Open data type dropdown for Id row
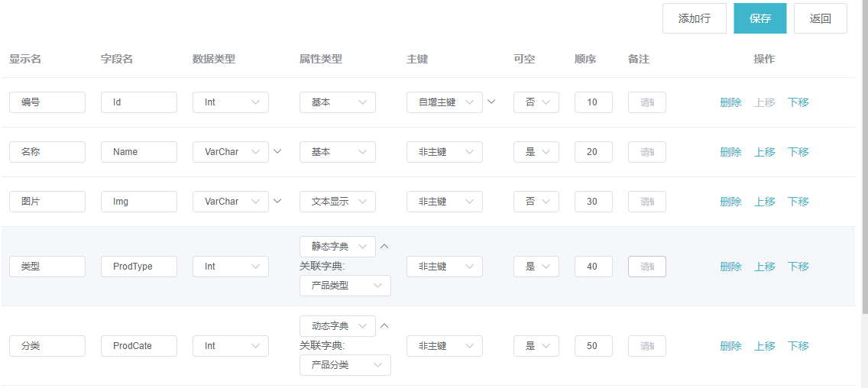 pyautogui.click(x=231, y=102)
